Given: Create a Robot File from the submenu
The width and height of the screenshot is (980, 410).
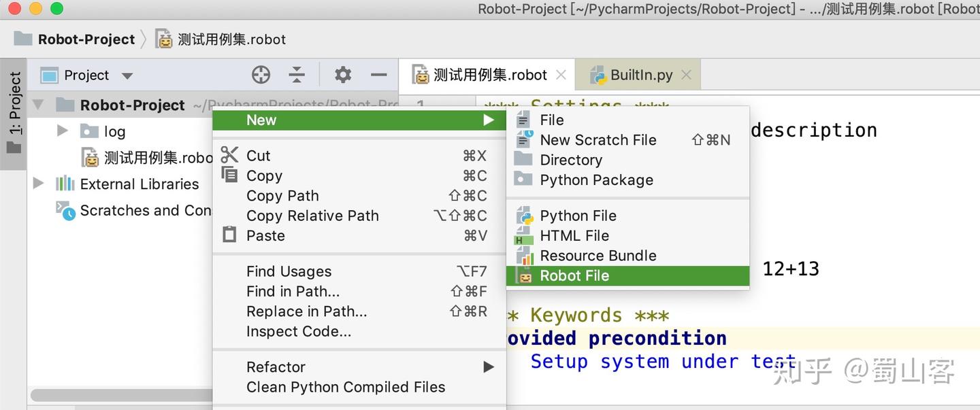Looking at the screenshot, I should pos(575,275).
